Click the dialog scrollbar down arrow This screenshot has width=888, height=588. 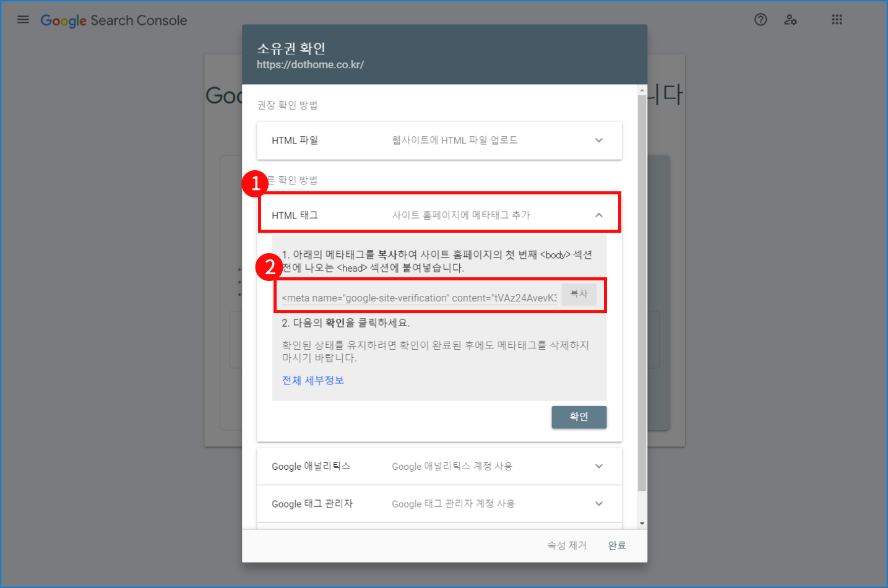coord(642,522)
